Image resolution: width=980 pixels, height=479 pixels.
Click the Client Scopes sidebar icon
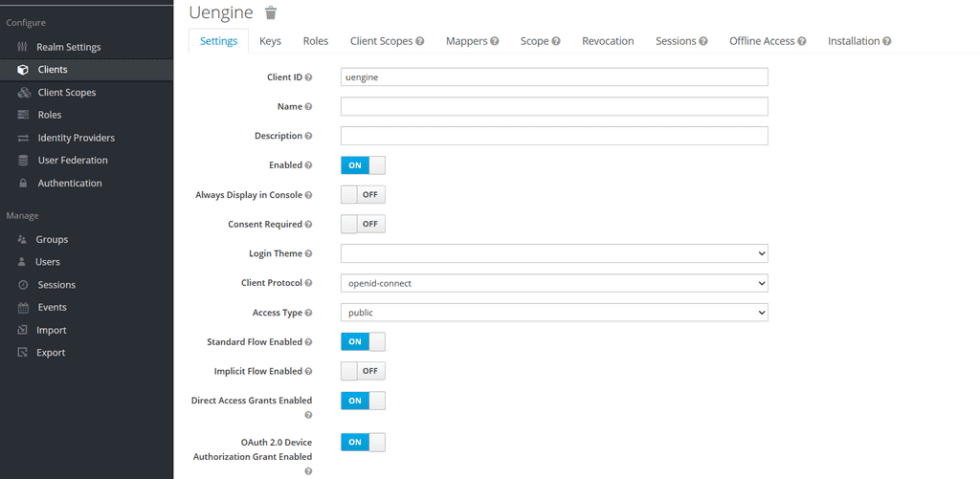[23, 93]
